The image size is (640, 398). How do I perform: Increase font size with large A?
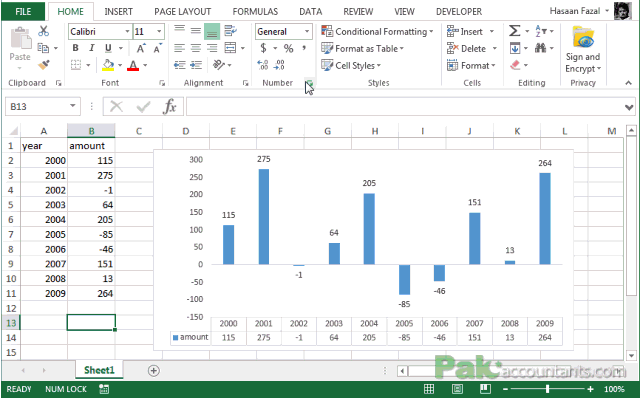(x=141, y=48)
